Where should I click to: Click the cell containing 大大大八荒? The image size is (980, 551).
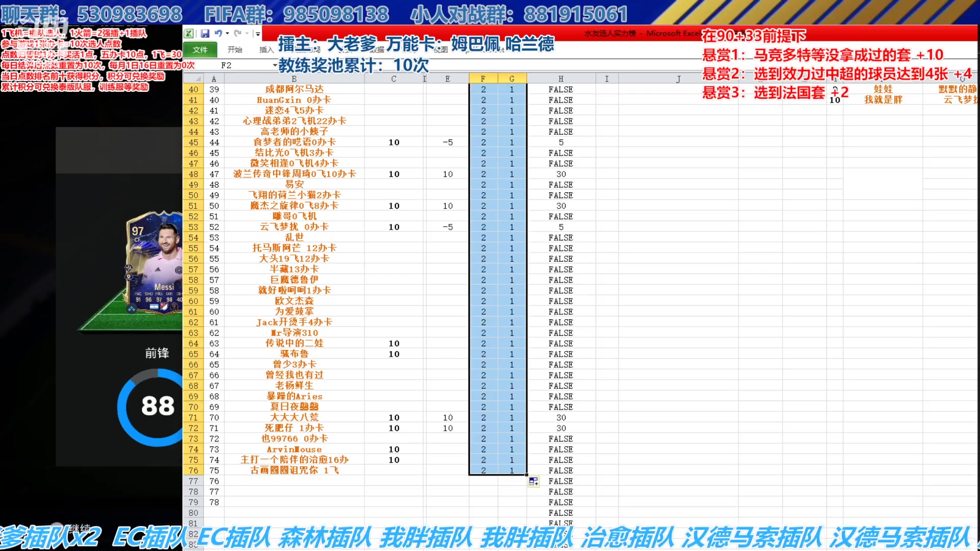[x=294, y=417]
